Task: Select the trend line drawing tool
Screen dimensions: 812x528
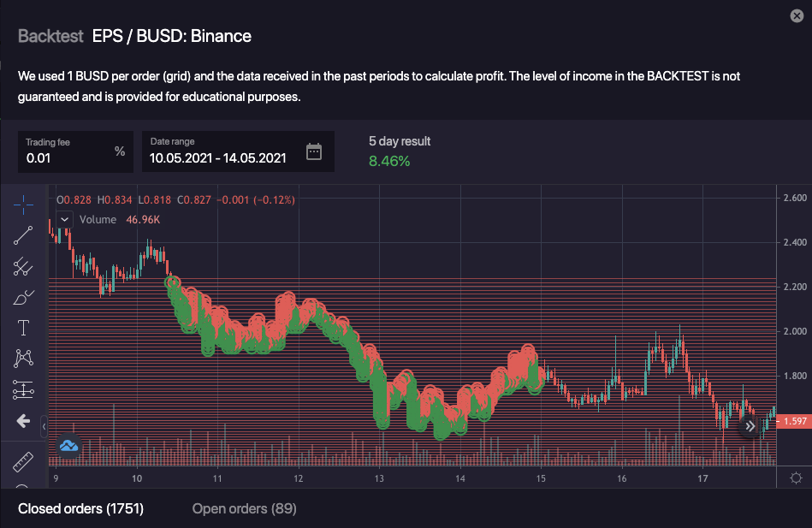Action: (x=23, y=234)
